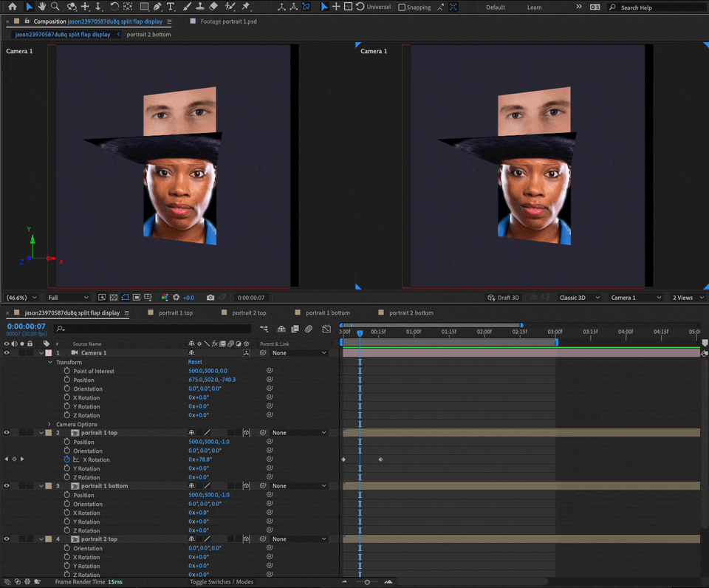709x588 pixels.
Task: Take a composition snapshot with the camera icon
Action: click(x=210, y=297)
